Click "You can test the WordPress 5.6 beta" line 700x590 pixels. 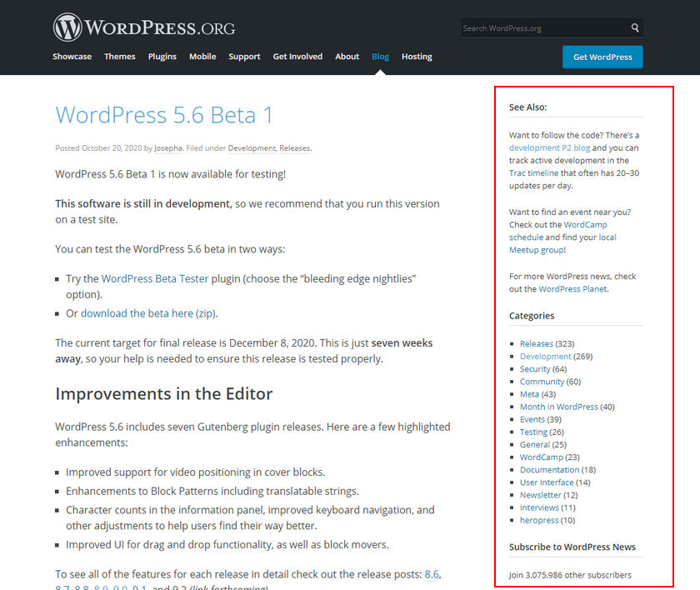pos(170,249)
